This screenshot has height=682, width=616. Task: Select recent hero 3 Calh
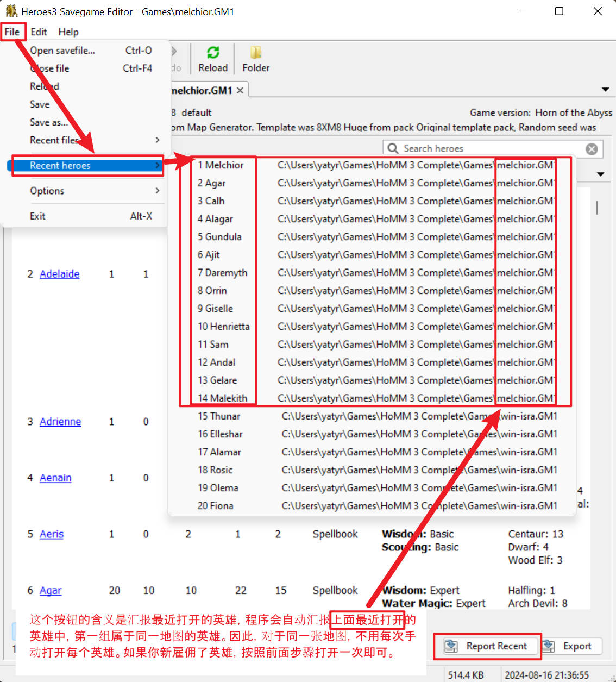click(372, 201)
